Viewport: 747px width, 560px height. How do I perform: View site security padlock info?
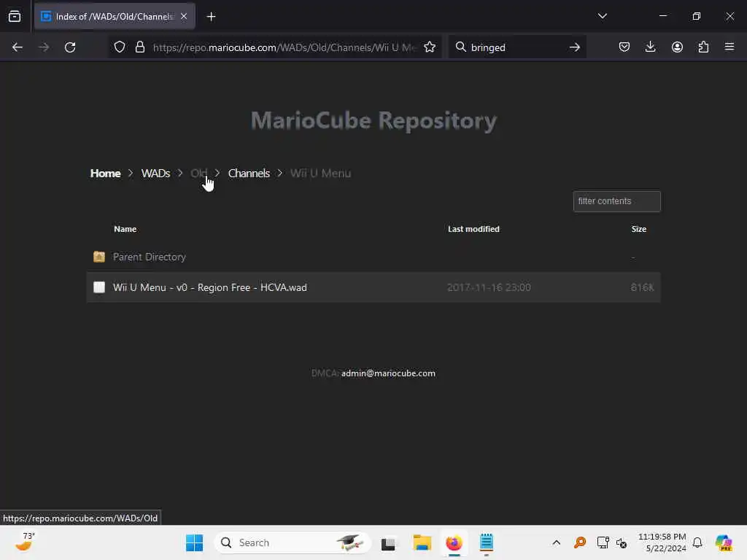pyautogui.click(x=139, y=47)
